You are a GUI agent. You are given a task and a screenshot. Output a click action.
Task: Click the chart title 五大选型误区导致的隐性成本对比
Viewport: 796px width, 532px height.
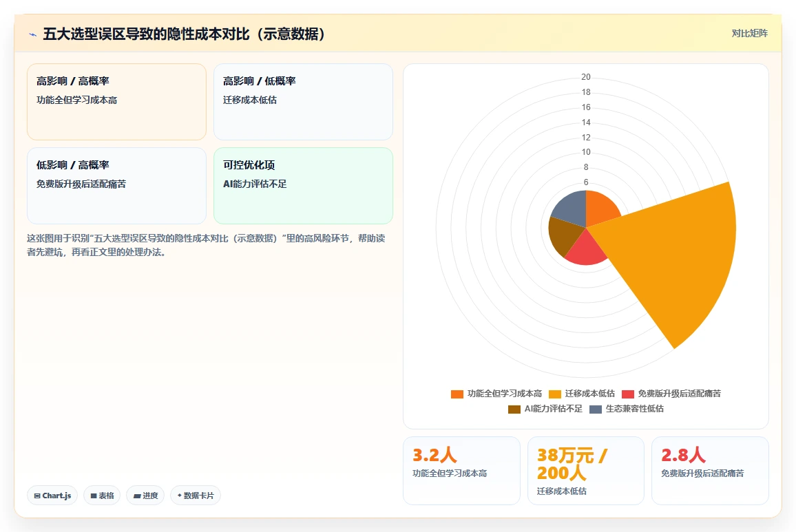coord(184,34)
